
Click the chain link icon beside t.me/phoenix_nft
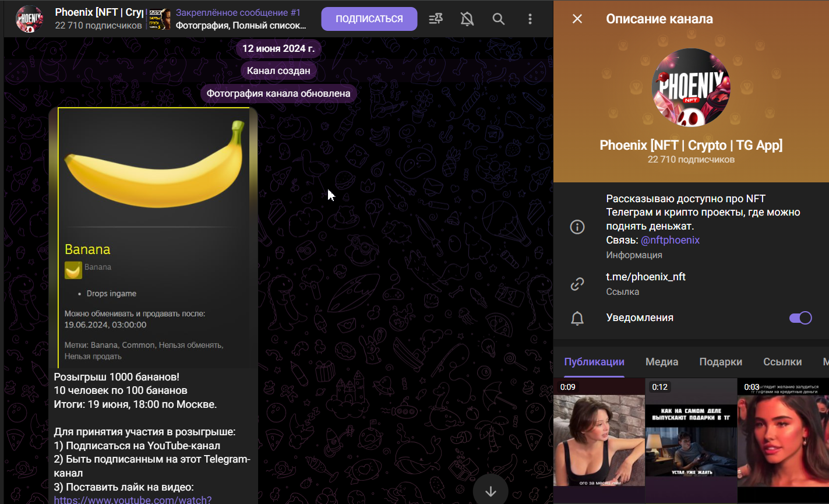(x=577, y=284)
